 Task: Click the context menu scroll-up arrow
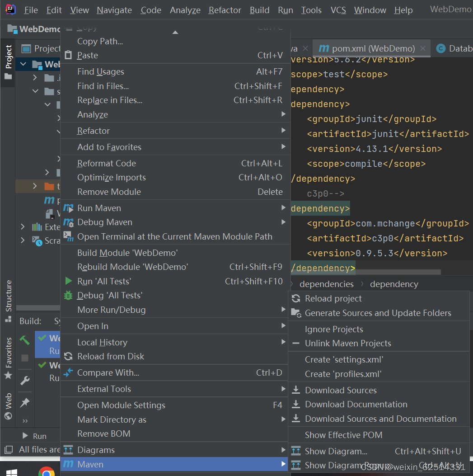click(x=175, y=32)
